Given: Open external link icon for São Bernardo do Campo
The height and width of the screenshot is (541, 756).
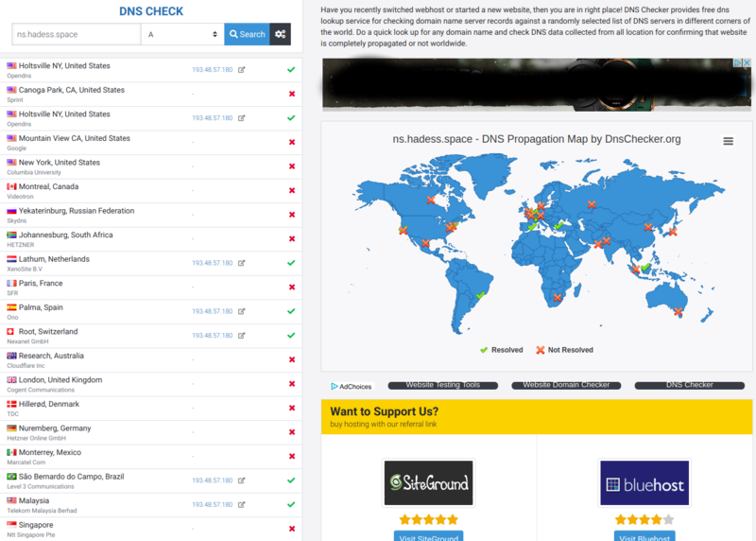Looking at the screenshot, I should 241,480.
